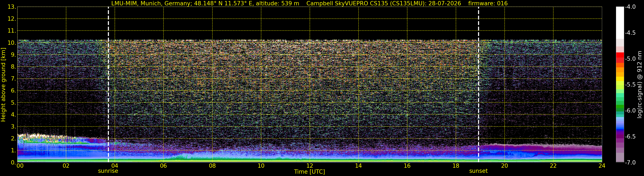Pick the white top section of the colorbar
The image size is (644, 176).
point(620,22)
